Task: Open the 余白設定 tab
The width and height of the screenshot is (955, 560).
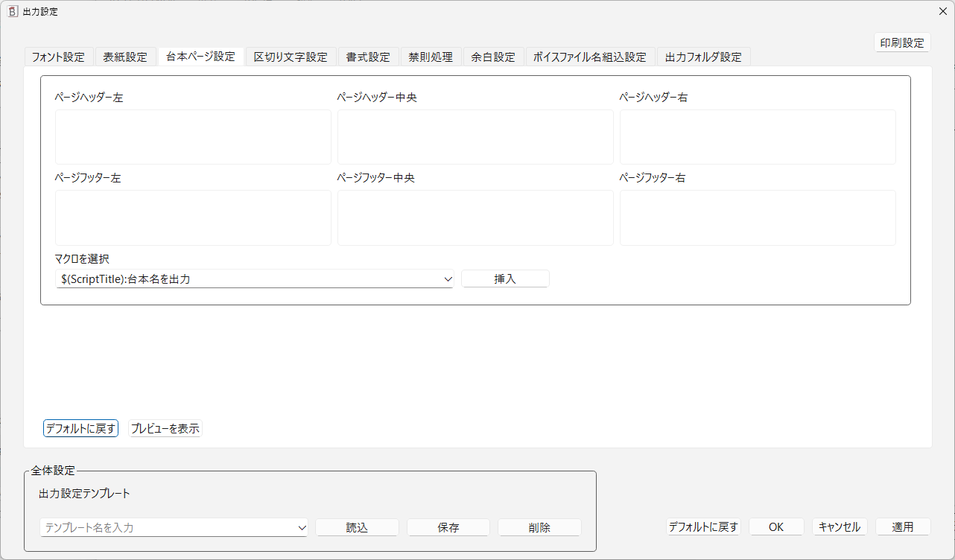Action: (x=493, y=56)
